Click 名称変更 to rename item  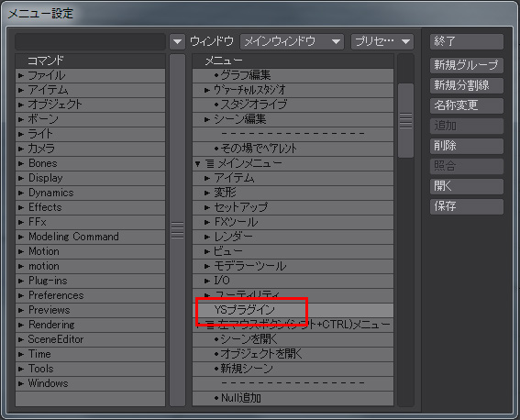(466, 105)
